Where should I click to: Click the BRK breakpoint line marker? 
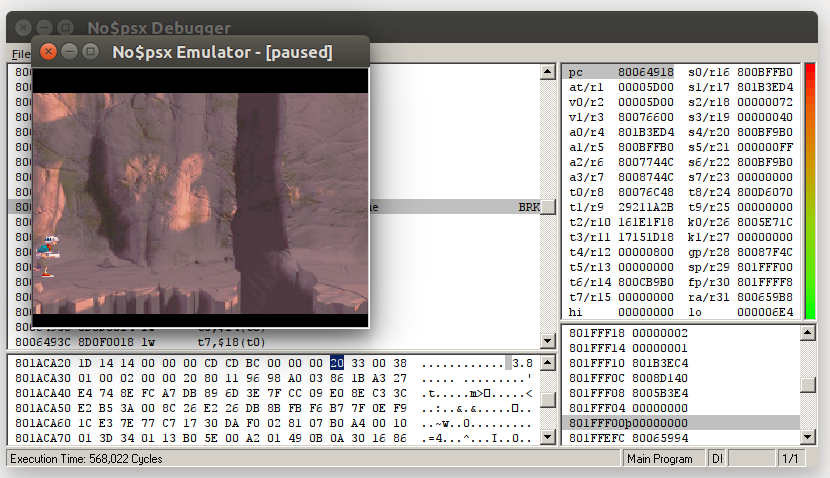tap(529, 207)
